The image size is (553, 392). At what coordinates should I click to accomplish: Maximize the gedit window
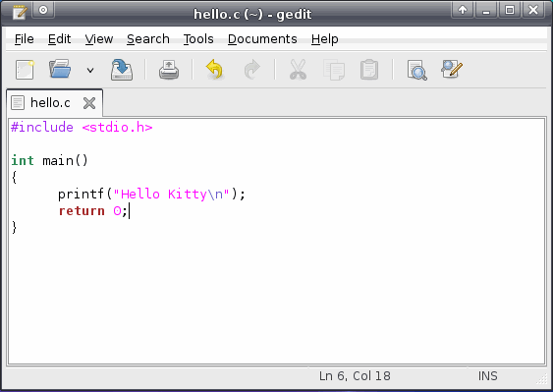tap(509, 10)
